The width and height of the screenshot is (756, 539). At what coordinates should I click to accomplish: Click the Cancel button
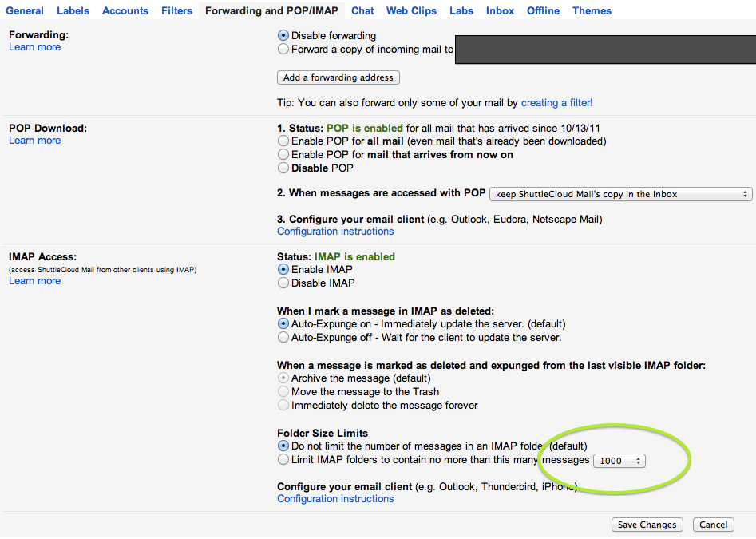(x=713, y=525)
